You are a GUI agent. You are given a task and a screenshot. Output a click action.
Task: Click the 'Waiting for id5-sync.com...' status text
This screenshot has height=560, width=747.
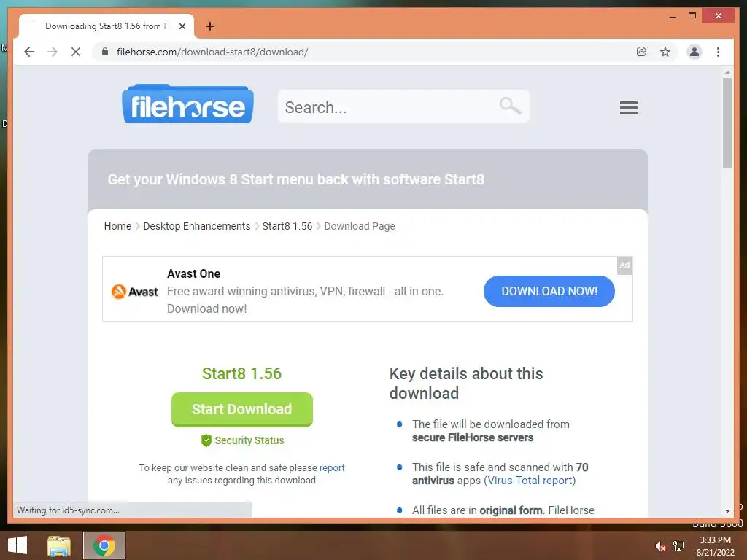[68, 510]
